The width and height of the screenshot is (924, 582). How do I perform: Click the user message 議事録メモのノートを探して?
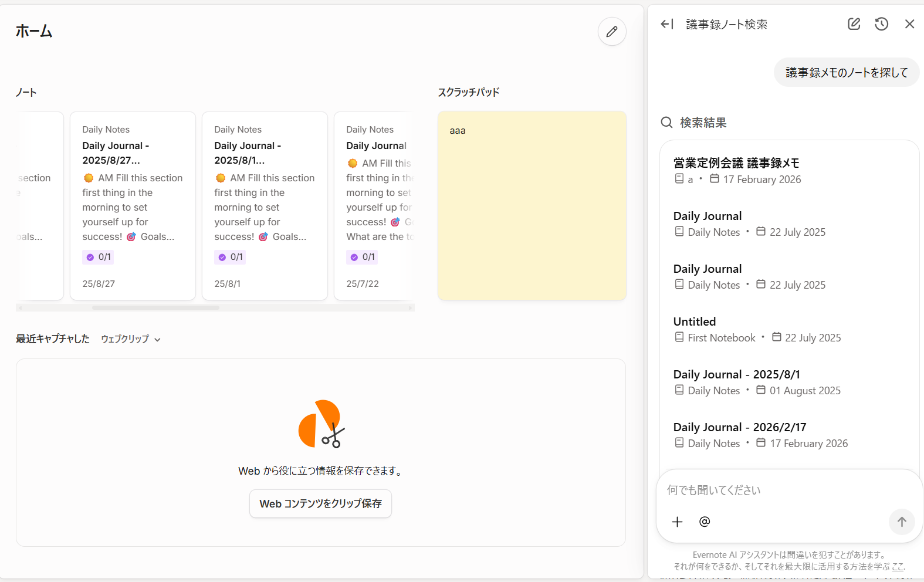pos(847,72)
